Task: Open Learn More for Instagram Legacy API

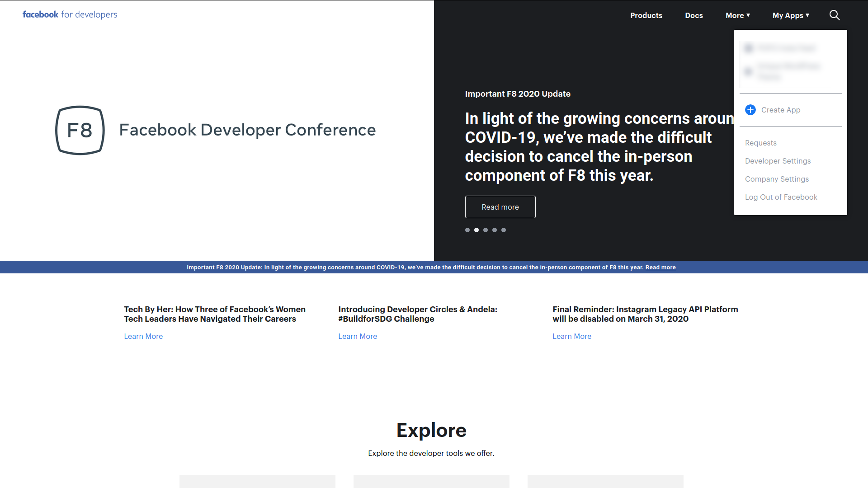Action: coord(571,336)
